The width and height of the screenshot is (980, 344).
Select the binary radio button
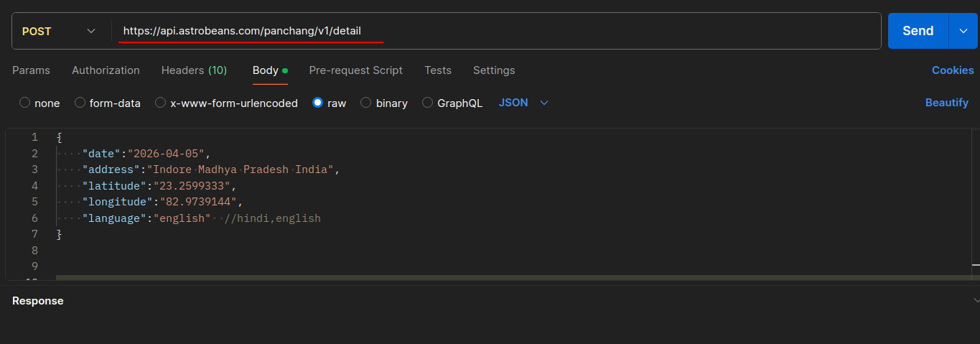coord(366,103)
